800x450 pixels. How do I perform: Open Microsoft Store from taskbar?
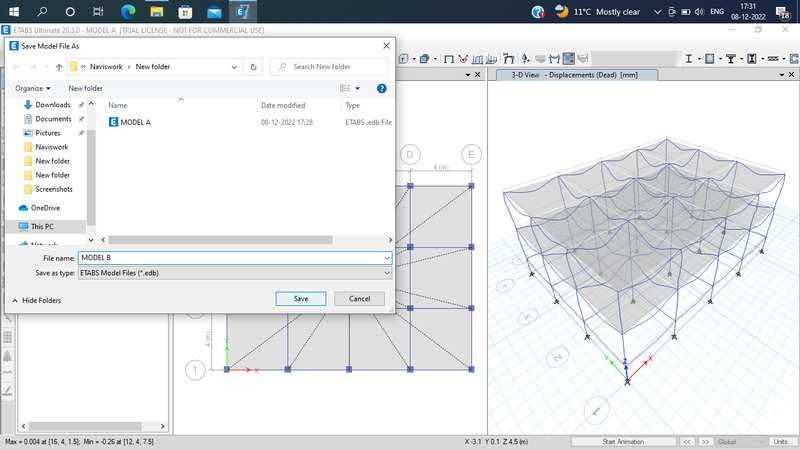point(185,11)
